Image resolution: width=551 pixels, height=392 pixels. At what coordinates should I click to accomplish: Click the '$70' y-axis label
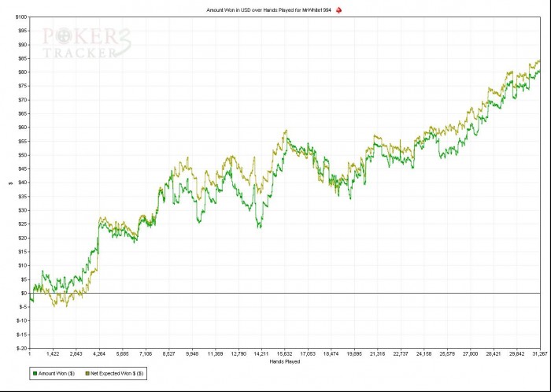22,100
